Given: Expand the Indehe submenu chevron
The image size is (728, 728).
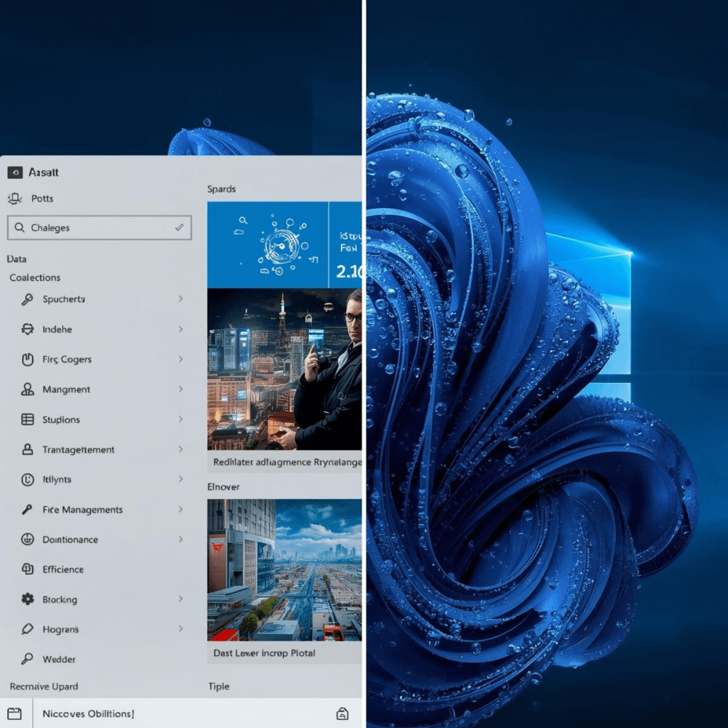Looking at the screenshot, I should pyautogui.click(x=181, y=329).
